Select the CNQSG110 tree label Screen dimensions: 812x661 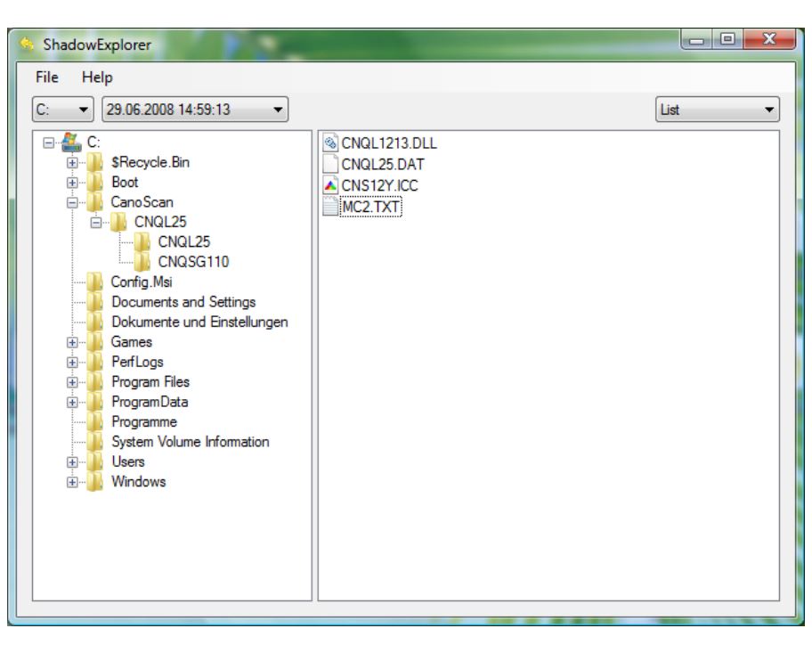click(193, 262)
